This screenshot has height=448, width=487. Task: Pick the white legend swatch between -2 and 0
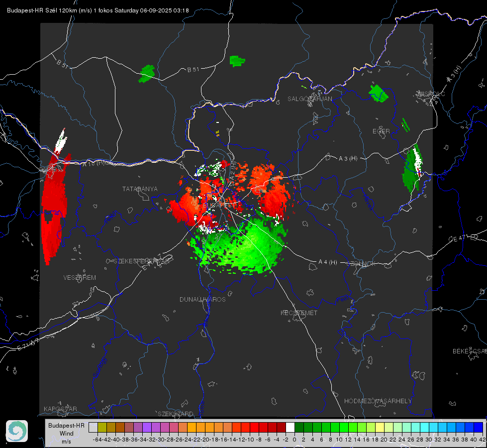tap(290, 427)
